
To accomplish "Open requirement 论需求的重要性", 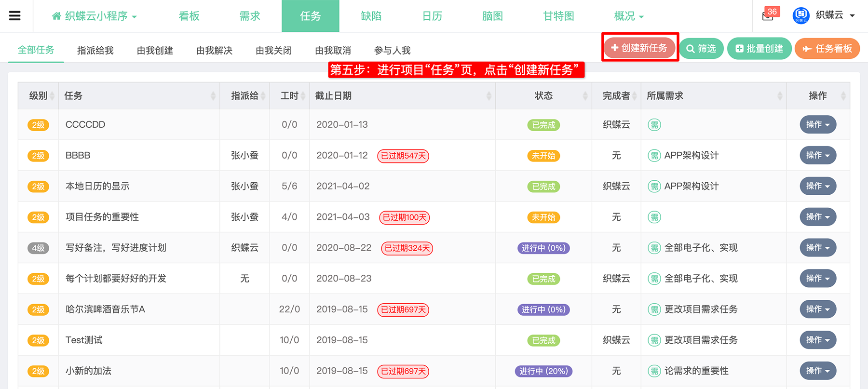I will [696, 371].
